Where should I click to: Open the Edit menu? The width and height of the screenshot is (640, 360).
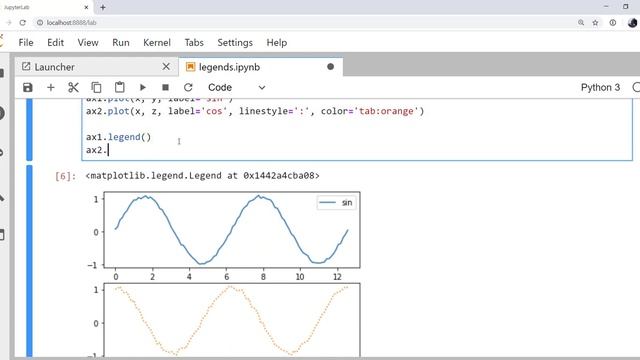(x=56, y=42)
